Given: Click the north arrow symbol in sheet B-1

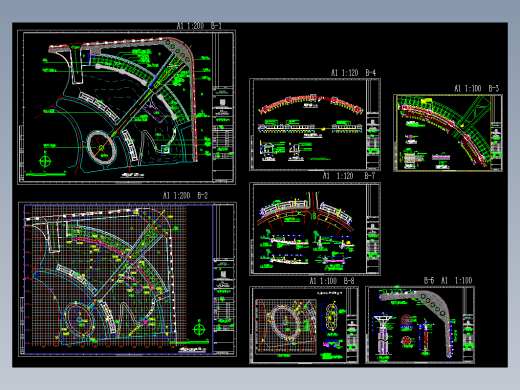Looking at the screenshot, I should point(45,161).
